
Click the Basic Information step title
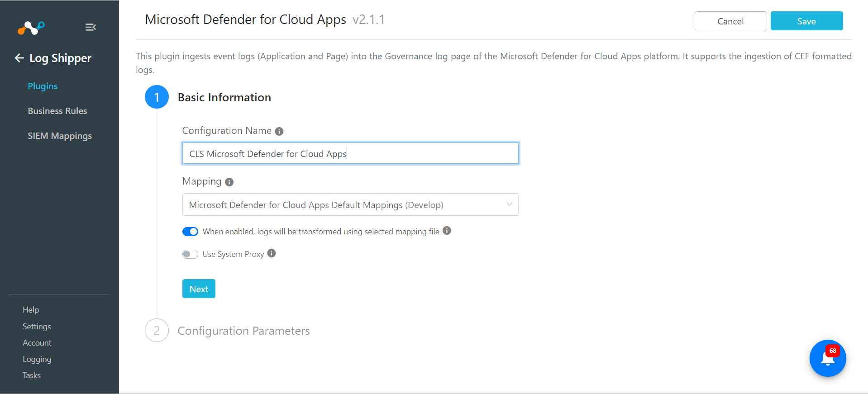click(224, 98)
